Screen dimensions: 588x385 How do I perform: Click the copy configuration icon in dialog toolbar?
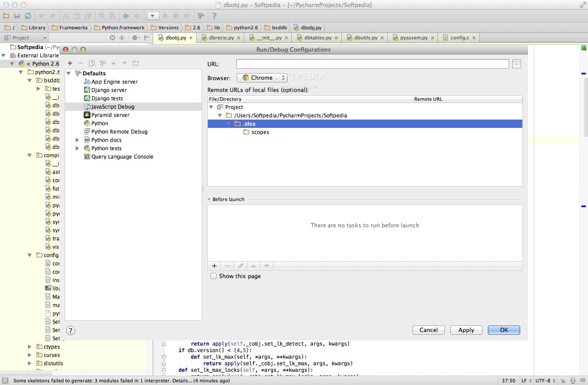click(92, 63)
